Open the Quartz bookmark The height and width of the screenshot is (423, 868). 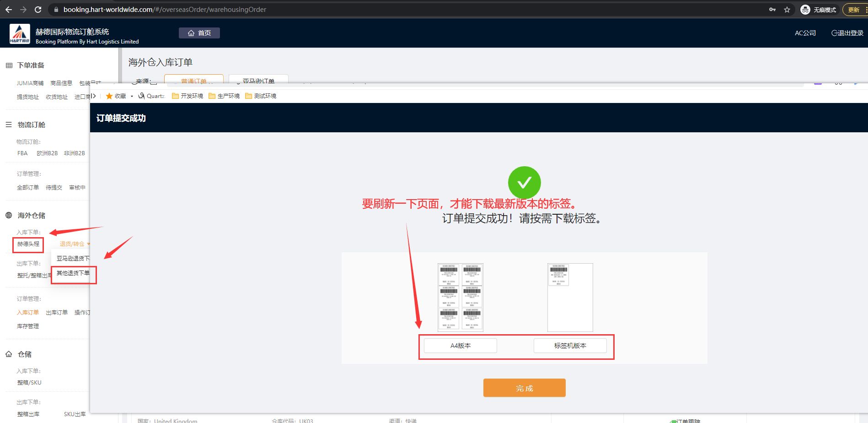click(151, 96)
